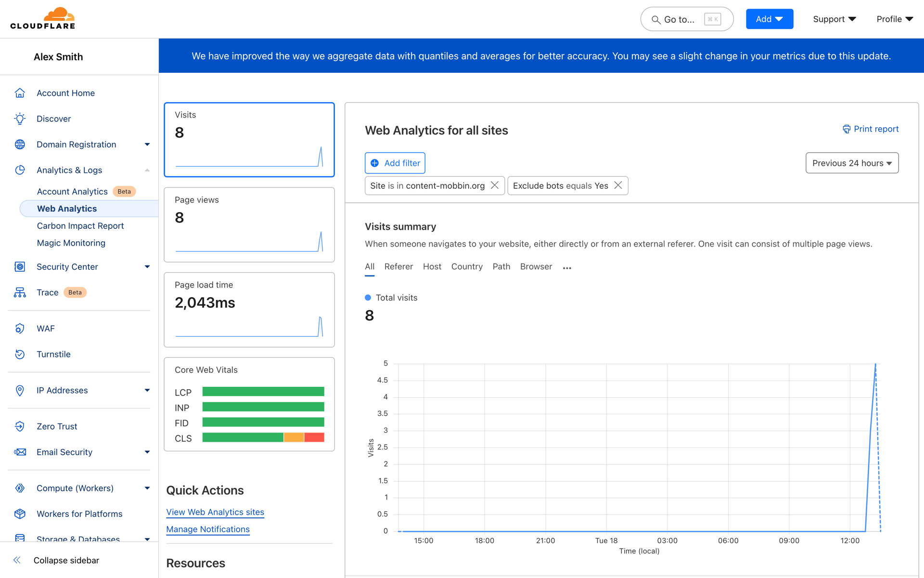
Task: Click the plus icon in Add filter
Action: (x=374, y=163)
